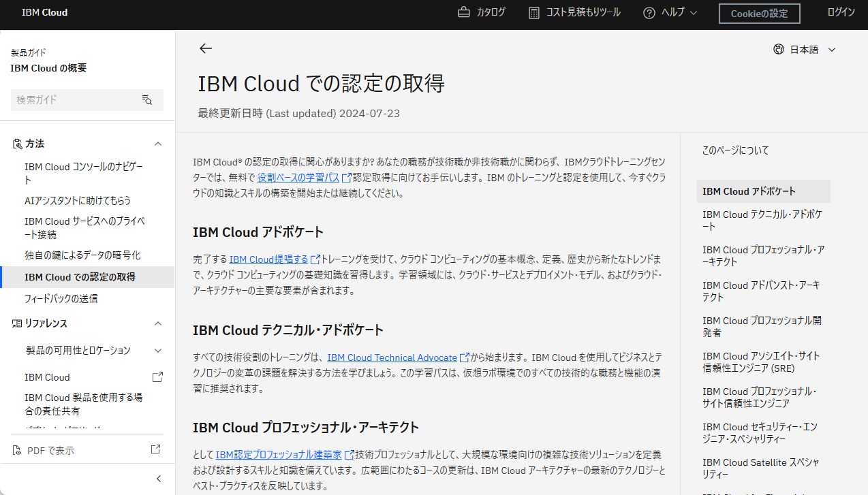Click the このページについて label
This screenshot has width=868, height=495.
(x=736, y=150)
